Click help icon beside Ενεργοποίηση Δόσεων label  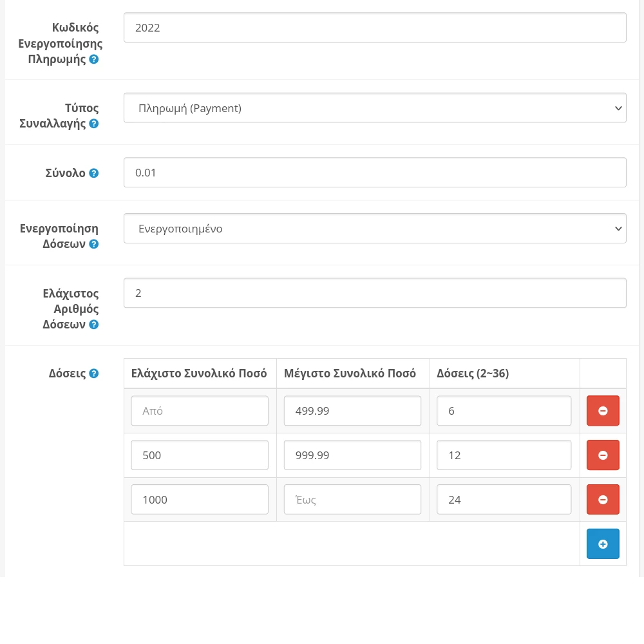click(x=94, y=244)
